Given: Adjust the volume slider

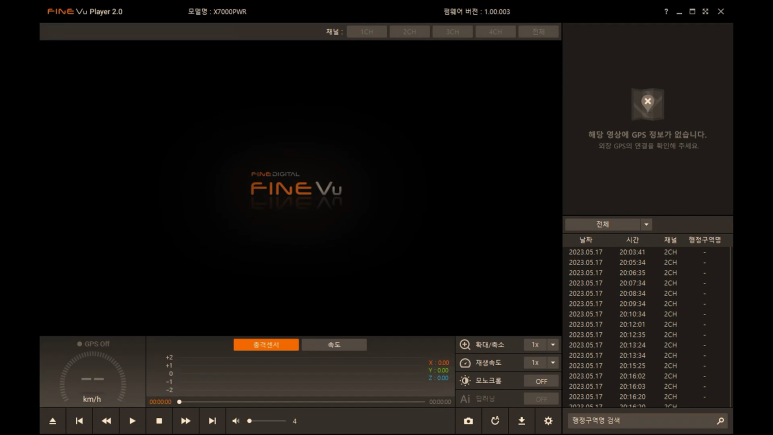Looking at the screenshot, I should [x=267, y=421].
